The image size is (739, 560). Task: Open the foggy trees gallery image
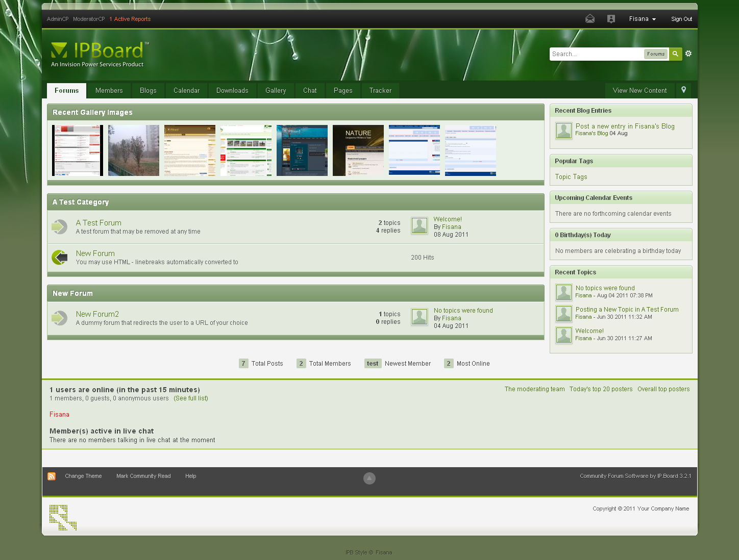134,150
